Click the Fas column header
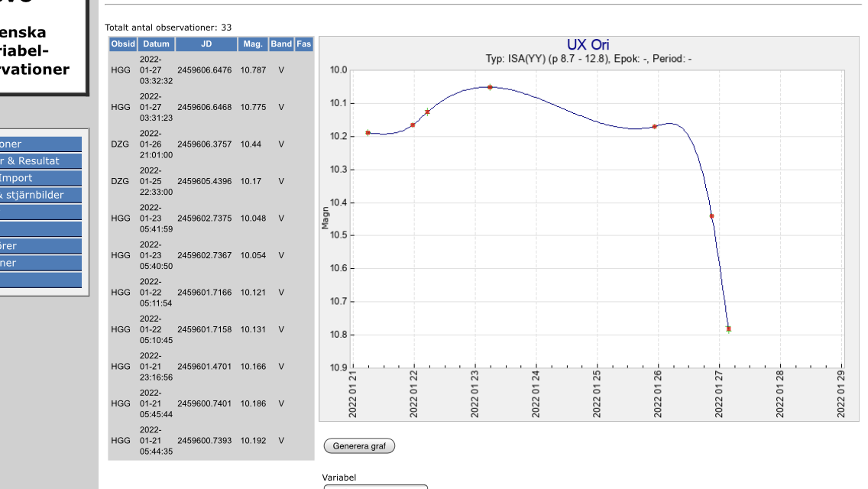 click(x=304, y=44)
